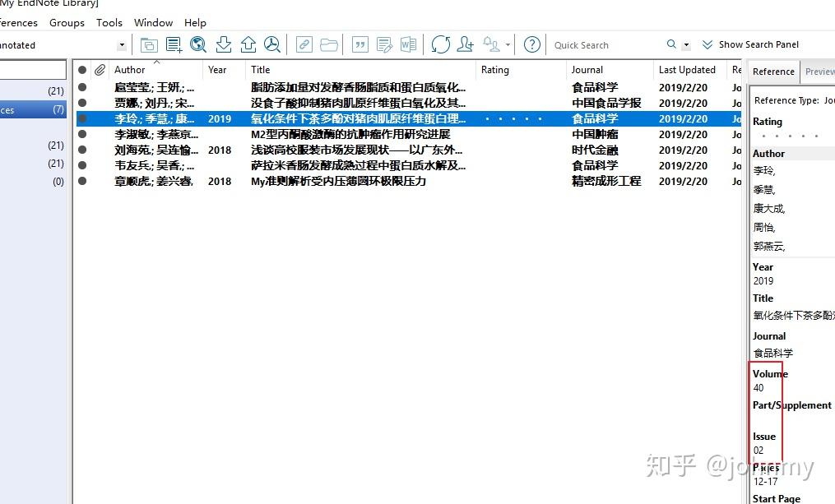Open the Tools menu

click(109, 22)
